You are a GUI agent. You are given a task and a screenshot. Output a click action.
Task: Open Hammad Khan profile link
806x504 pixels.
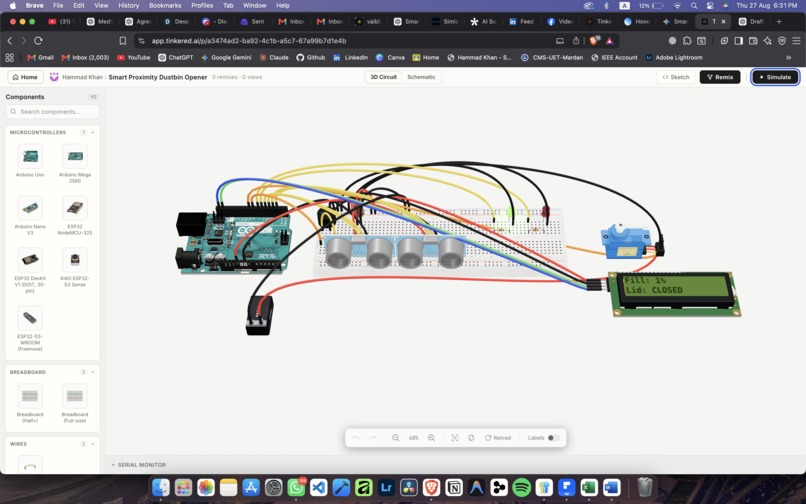[82, 77]
